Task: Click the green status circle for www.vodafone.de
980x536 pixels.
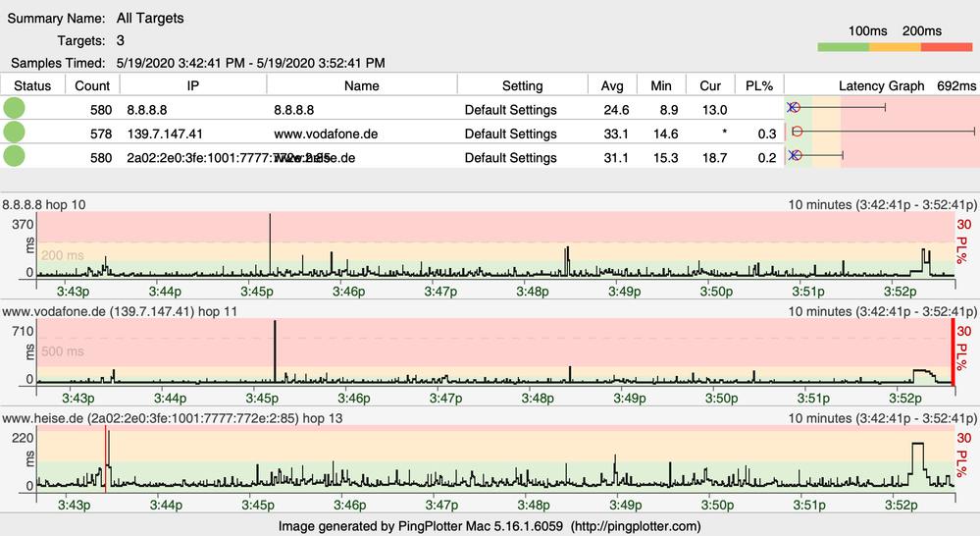Action: tap(14, 132)
